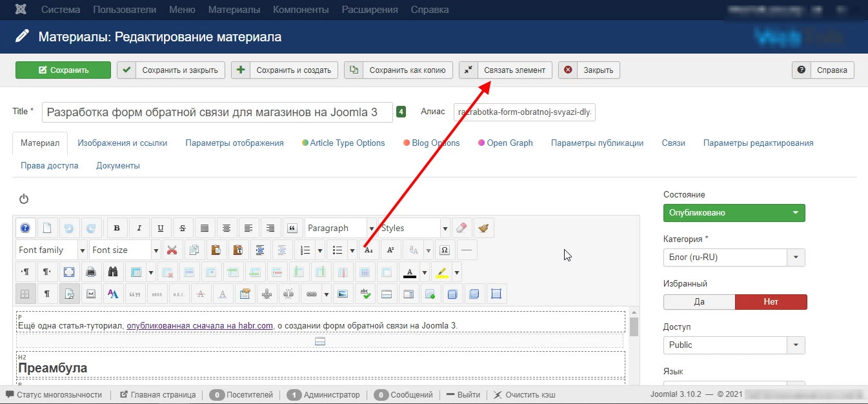Toggle editor fullscreen mode

pyautogui.click(x=68, y=272)
